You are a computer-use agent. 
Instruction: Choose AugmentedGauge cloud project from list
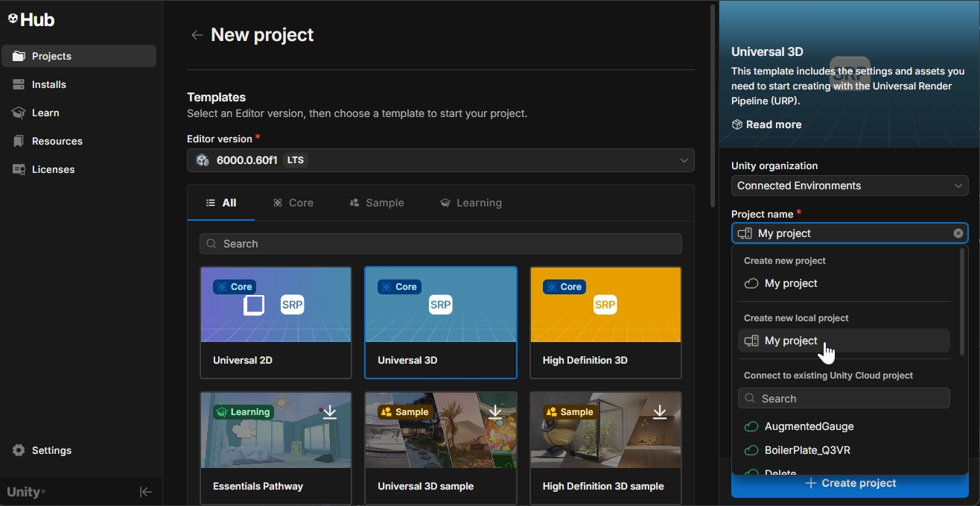809,426
